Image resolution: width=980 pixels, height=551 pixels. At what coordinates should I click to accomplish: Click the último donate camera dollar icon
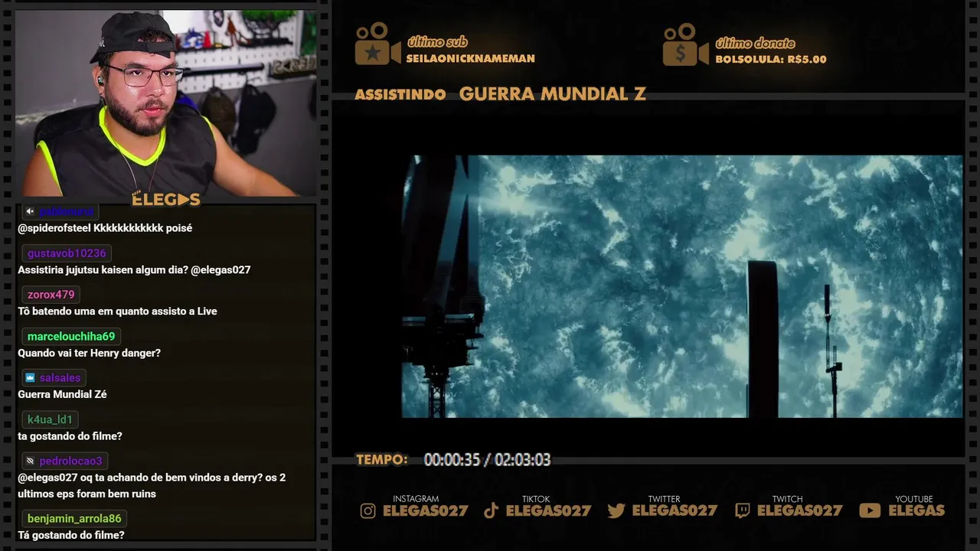(x=685, y=44)
